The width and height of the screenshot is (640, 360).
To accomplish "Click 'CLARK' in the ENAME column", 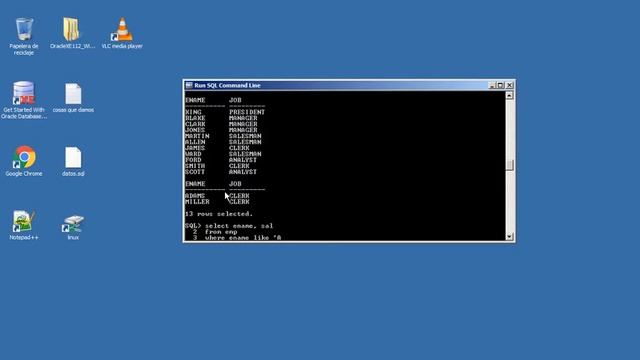I will (x=195, y=124).
